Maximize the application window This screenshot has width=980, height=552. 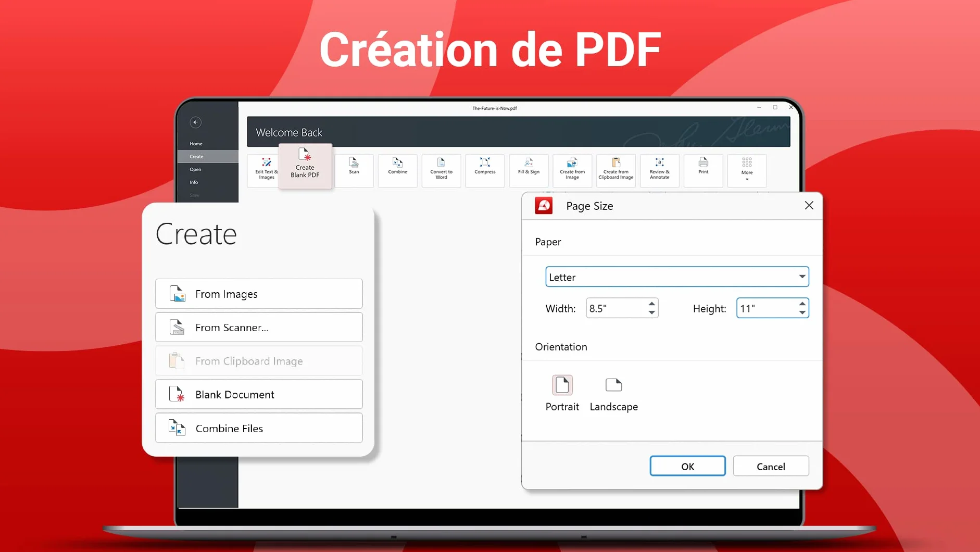[775, 107]
